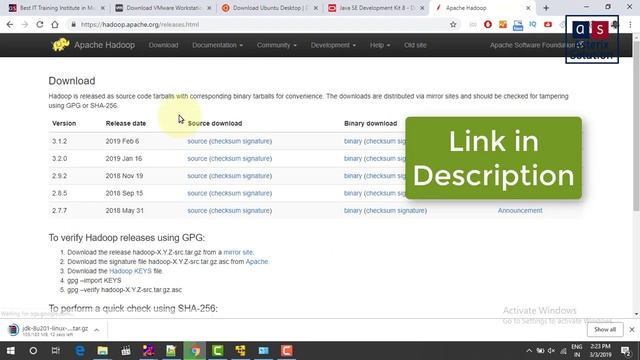The image size is (640, 360).
Task: Click the browser forward arrow
Action: pos(24,24)
